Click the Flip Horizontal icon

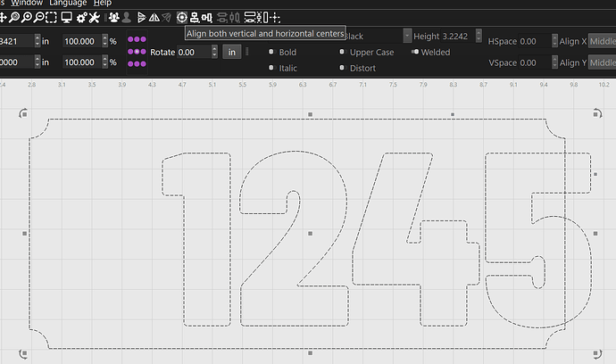[x=142, y=17]
